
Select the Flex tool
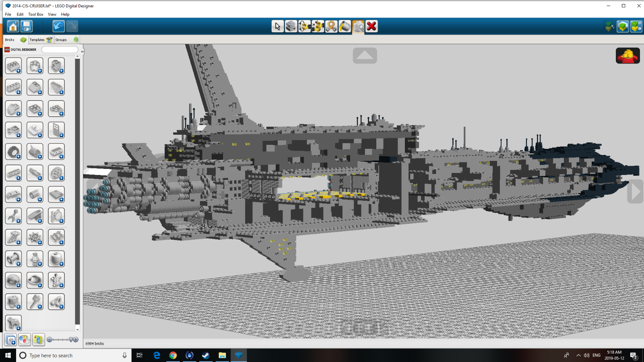click(x=331, y=27)
